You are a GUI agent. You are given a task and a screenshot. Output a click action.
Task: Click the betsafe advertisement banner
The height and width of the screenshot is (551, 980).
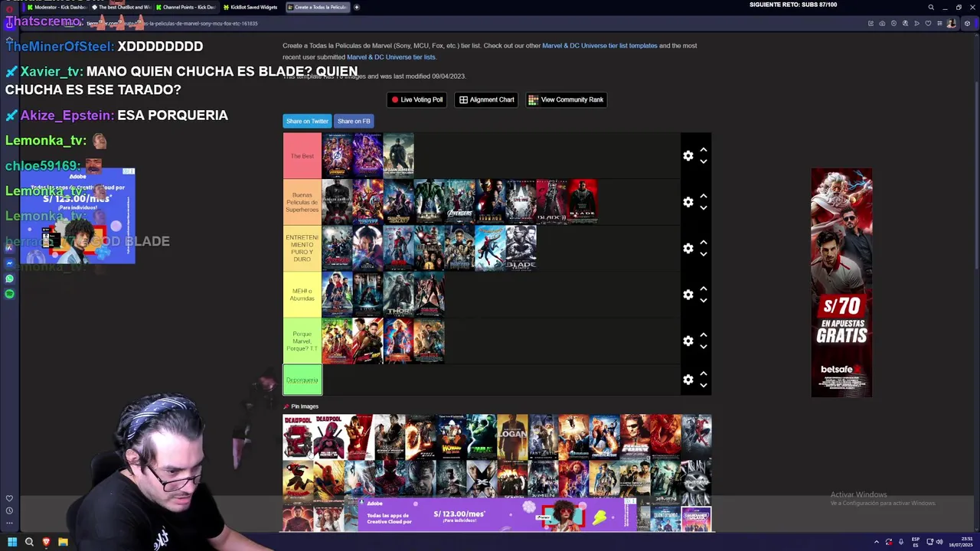pos(841,282)
